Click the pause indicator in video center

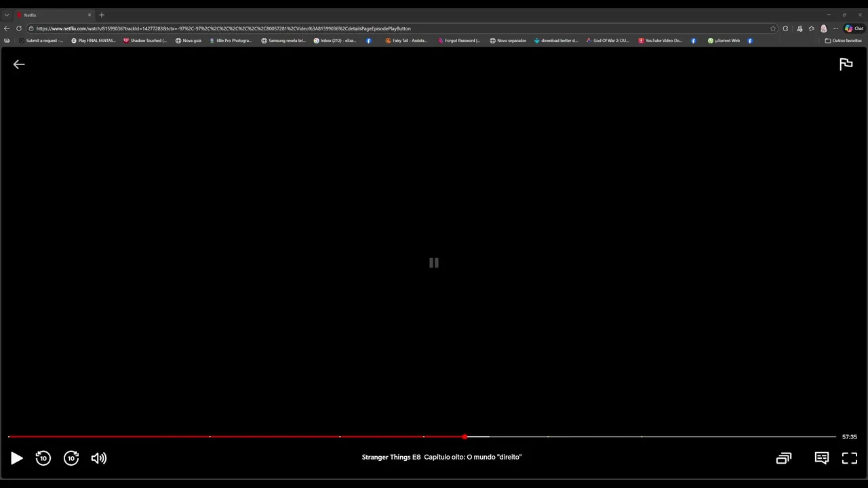434,263
